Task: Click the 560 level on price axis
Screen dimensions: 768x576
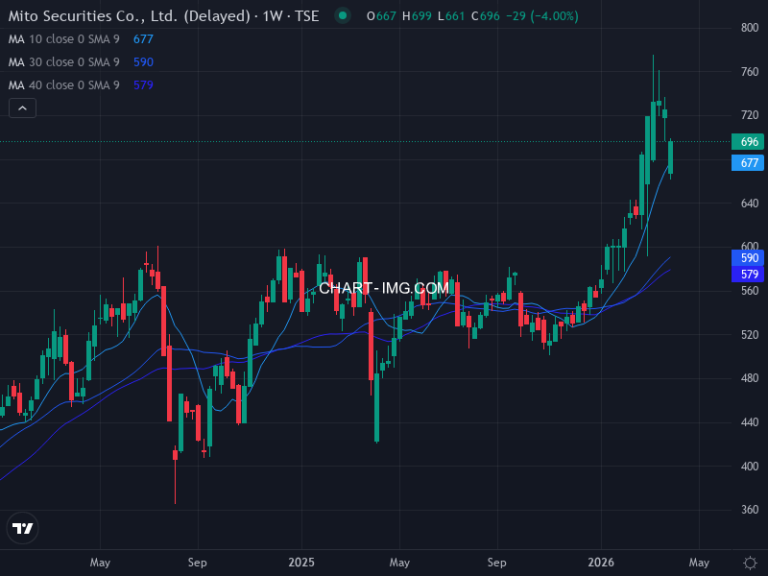Action: [750, 291]
